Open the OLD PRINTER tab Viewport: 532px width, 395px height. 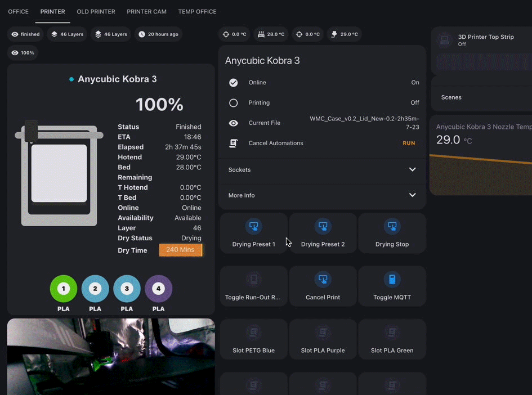coord(96,11)
